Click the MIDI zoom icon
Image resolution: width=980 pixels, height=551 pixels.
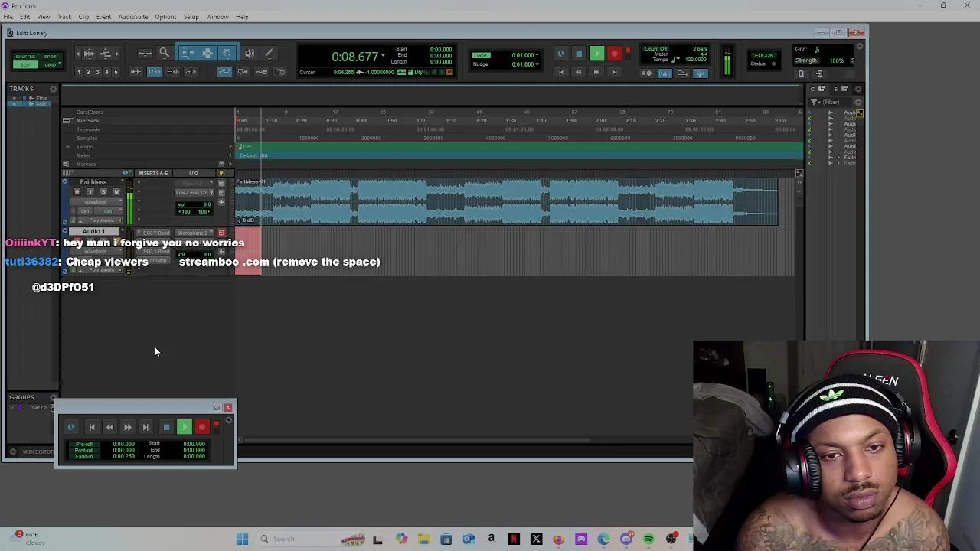point(105,54)
